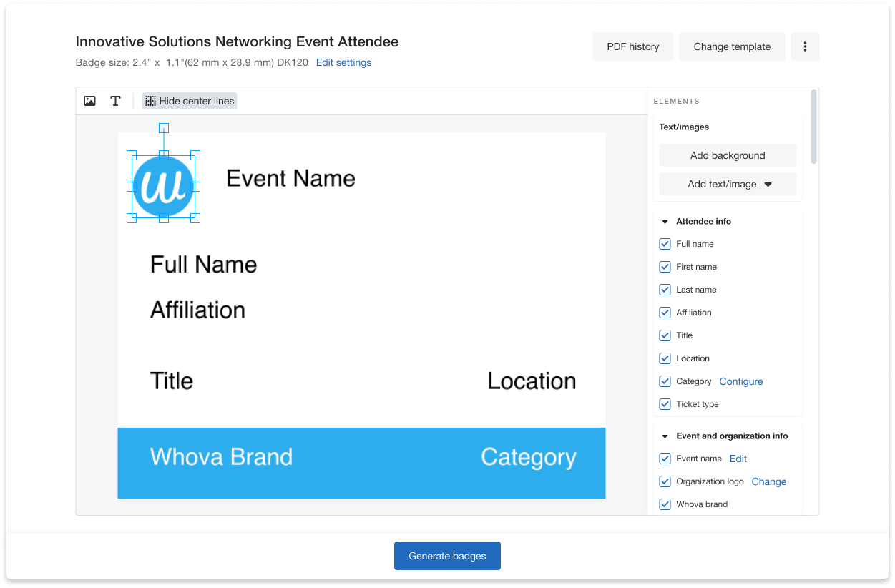Collapse the Attendee info section
The image size is (895, 588).
point(665,222)
